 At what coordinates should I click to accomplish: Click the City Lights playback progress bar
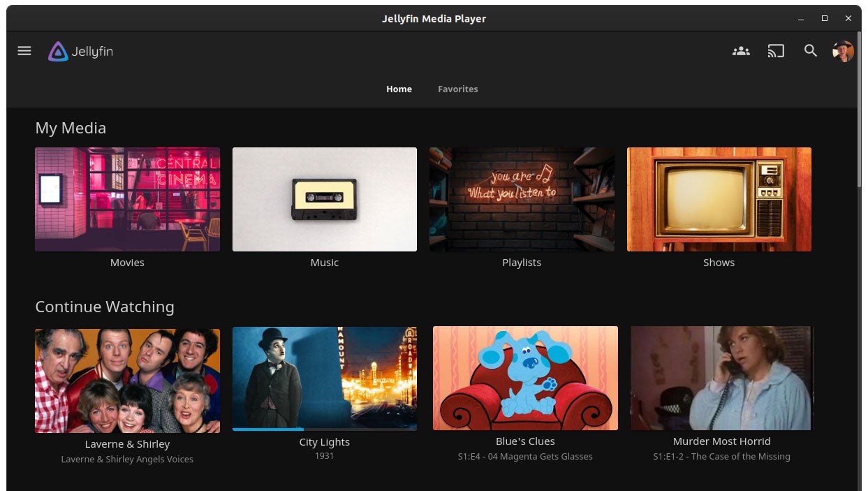(x=324, y=429)
